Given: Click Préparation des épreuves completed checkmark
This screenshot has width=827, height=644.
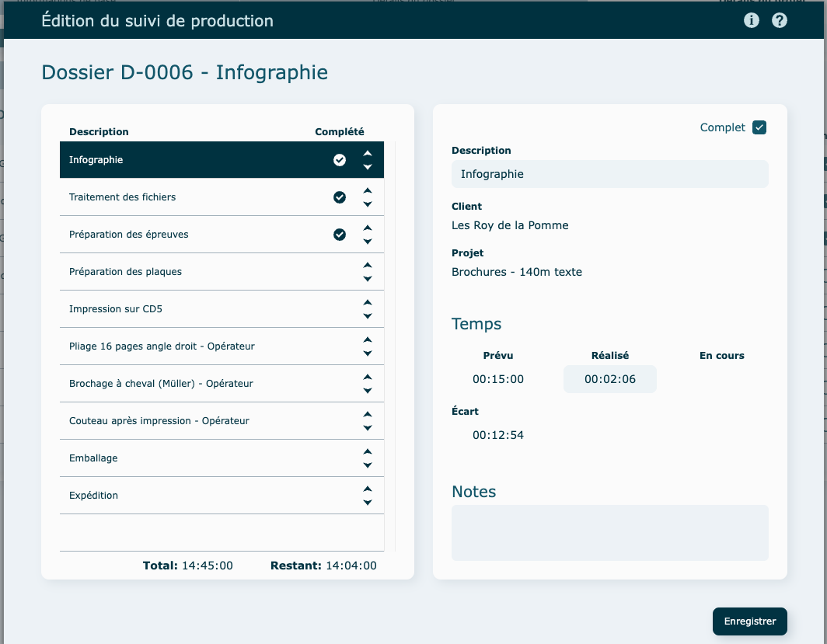Looking at the screenshot, I should [x=340, y=235].
